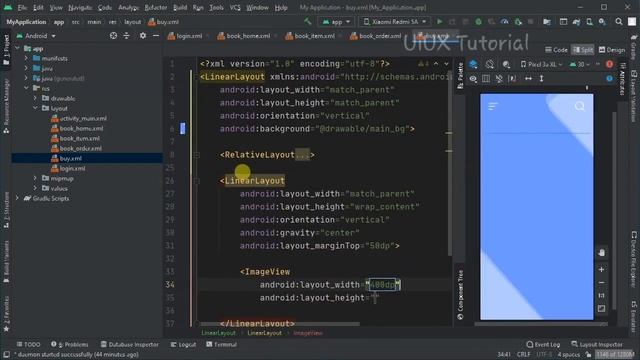This screenshot has width=640, height=360.
Task: Click Zoom to Fit Screen icon
Action: coord(601,309)
